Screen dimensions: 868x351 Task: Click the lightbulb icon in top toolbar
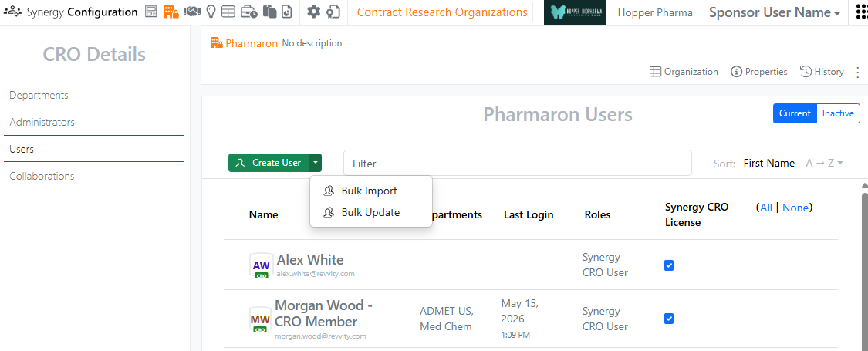211,12
